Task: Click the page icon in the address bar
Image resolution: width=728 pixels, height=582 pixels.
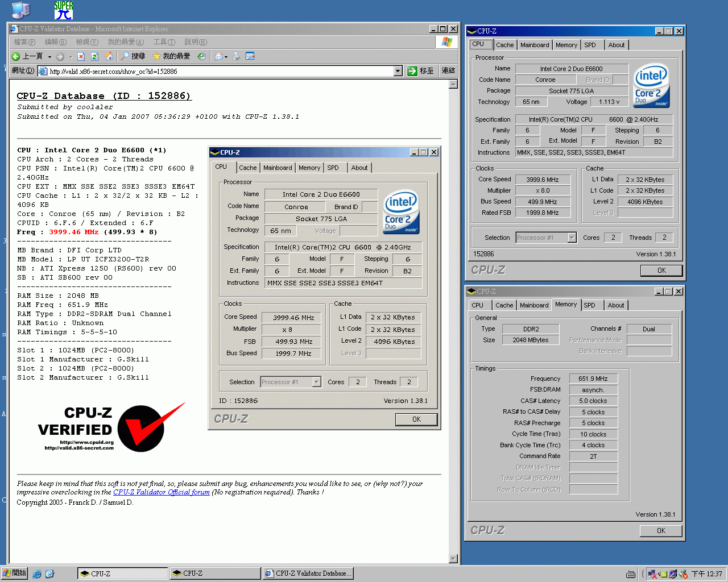Action: tap(44, 71)
